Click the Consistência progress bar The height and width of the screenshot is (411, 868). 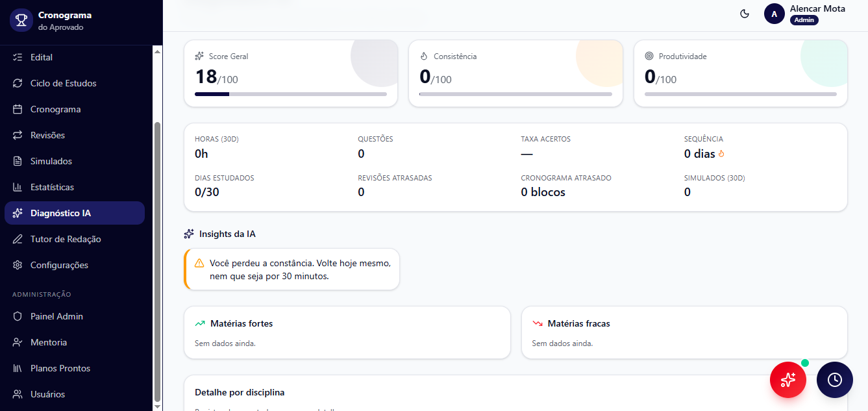(515, 94)
